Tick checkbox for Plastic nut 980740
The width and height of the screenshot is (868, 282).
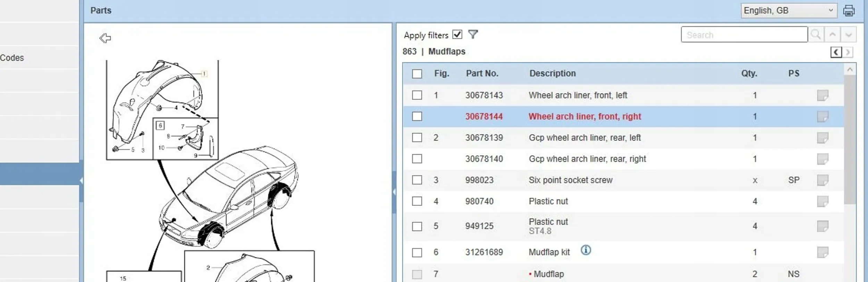tap(417, 201)
